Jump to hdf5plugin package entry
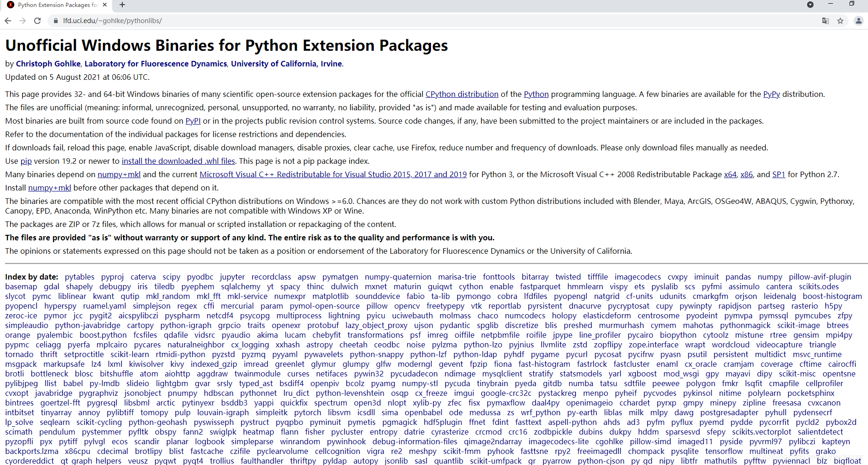This screenshot has height=465, width=868. pyautogui.click(x=443, y=422)
